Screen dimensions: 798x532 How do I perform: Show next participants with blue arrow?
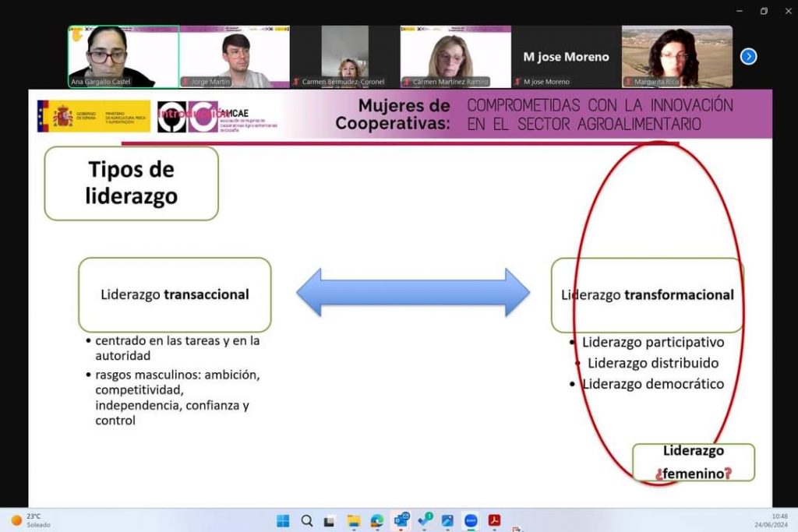(x=748, y=56)
